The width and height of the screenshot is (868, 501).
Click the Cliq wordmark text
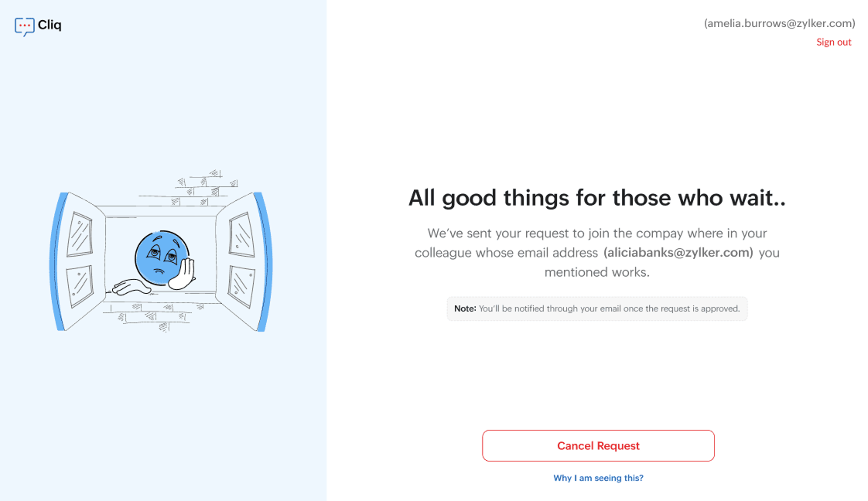click(50, 25)
